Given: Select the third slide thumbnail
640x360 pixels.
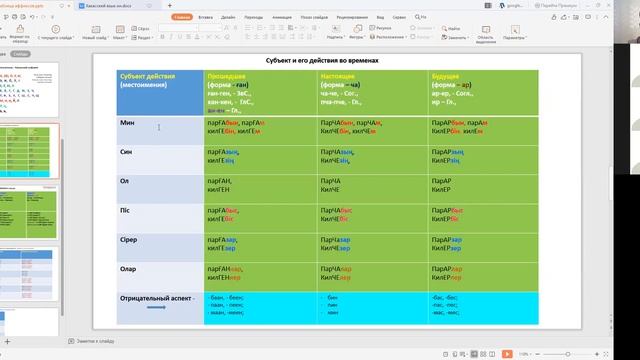Looking at the screenshot, I should pos(29,212).
